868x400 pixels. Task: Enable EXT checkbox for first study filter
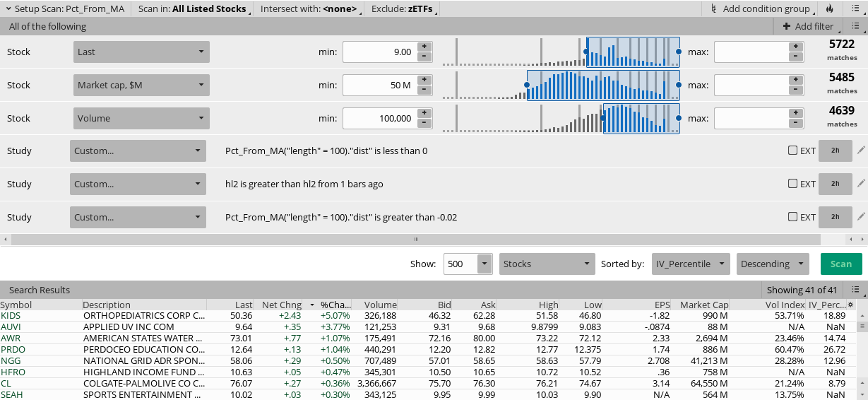click(792, 151)
